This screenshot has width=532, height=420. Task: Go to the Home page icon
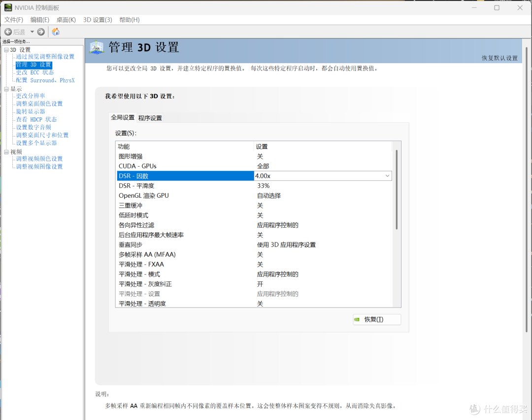(56, 32)
